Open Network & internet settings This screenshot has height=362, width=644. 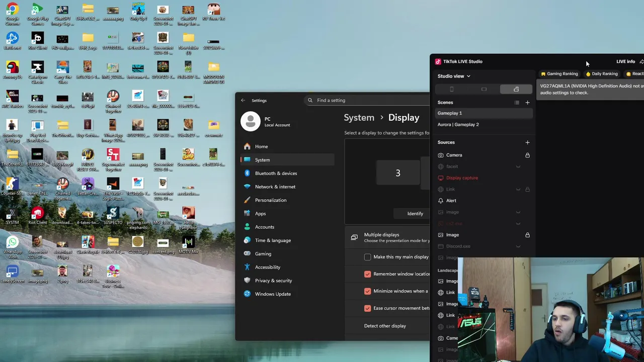click(287, 187)
